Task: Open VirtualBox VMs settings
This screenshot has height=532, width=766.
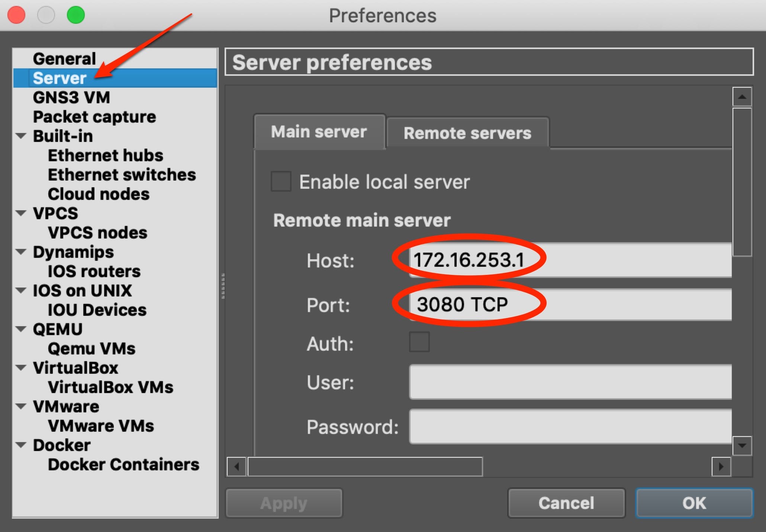Action: click(x=115, y=387)
